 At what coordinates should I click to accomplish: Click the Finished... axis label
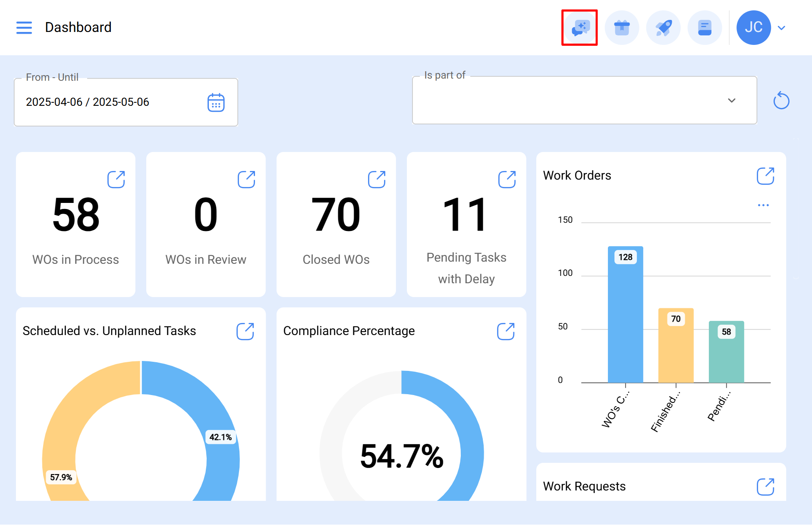tap(665, 411)
